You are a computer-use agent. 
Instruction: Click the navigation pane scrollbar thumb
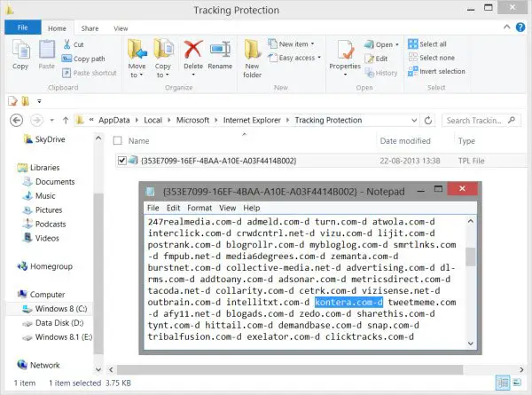coord(98,273)
